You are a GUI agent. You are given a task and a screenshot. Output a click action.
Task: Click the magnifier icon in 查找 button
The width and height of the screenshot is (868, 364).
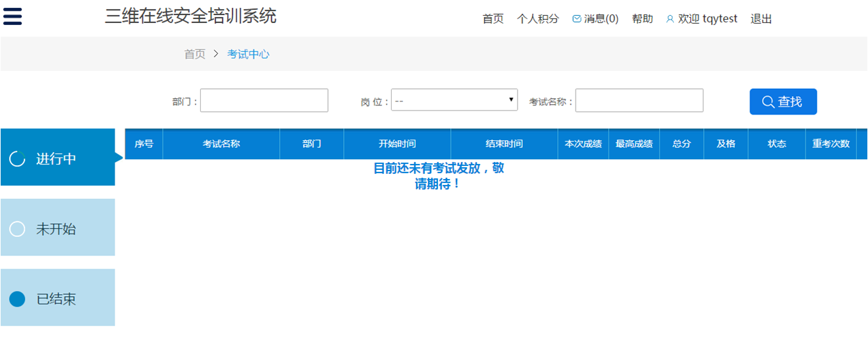(x=768, y=102)
